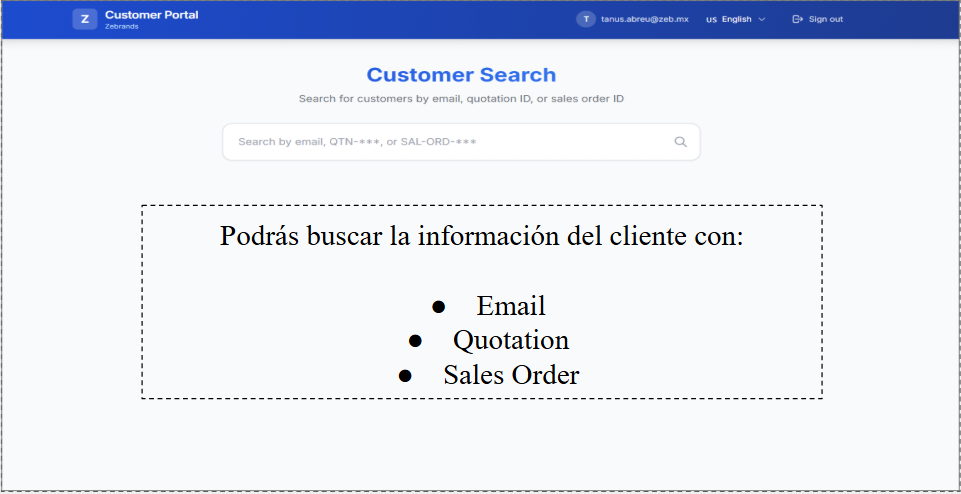Click the Quotation bullet item
961x494 pixels.
click(511, 340)
